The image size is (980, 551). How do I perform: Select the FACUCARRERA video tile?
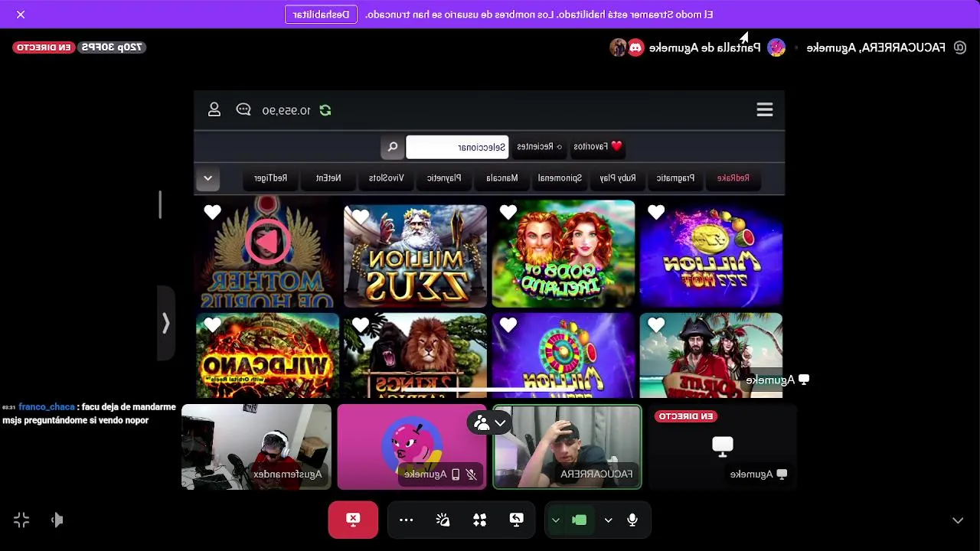tap(567, 447)
